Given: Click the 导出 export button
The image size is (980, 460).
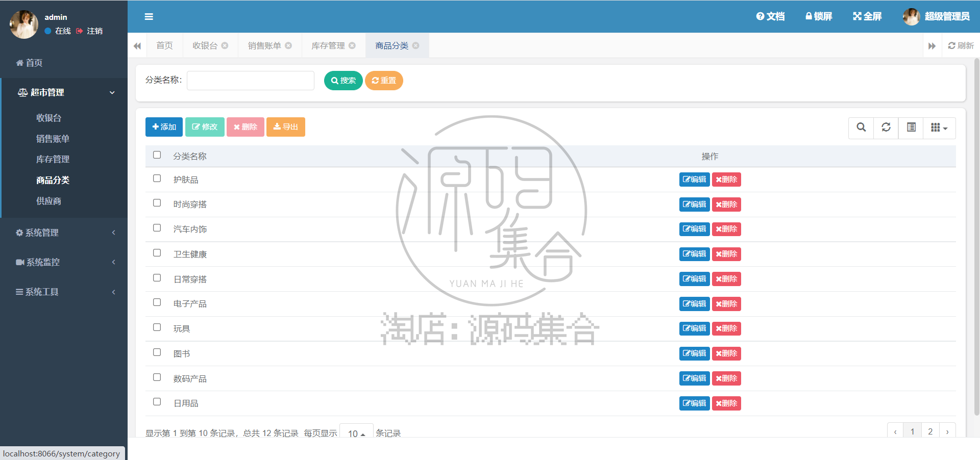Looking at the screenshot, I should (286, 127).
